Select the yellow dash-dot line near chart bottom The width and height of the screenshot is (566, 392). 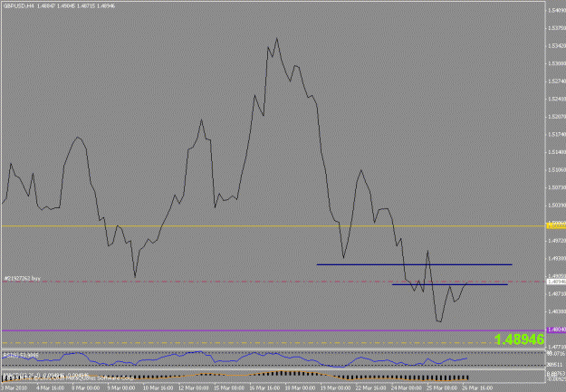[x=249, y=343]
